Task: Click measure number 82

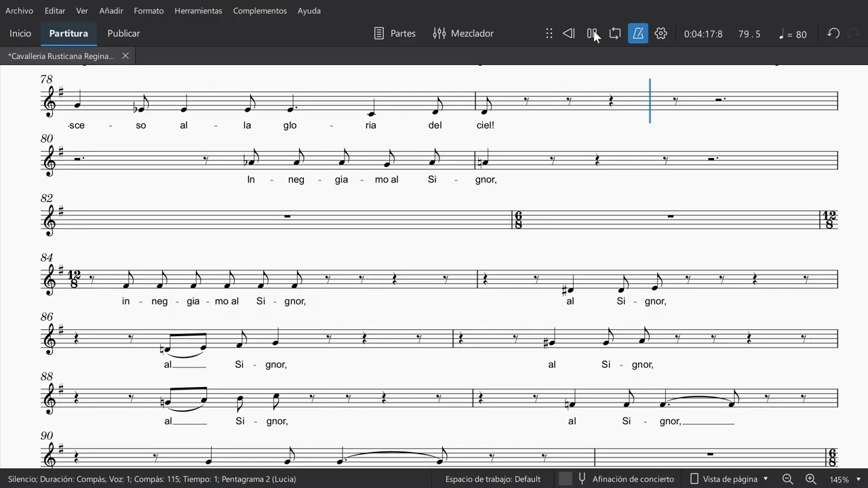Action: tap(47, 199)
